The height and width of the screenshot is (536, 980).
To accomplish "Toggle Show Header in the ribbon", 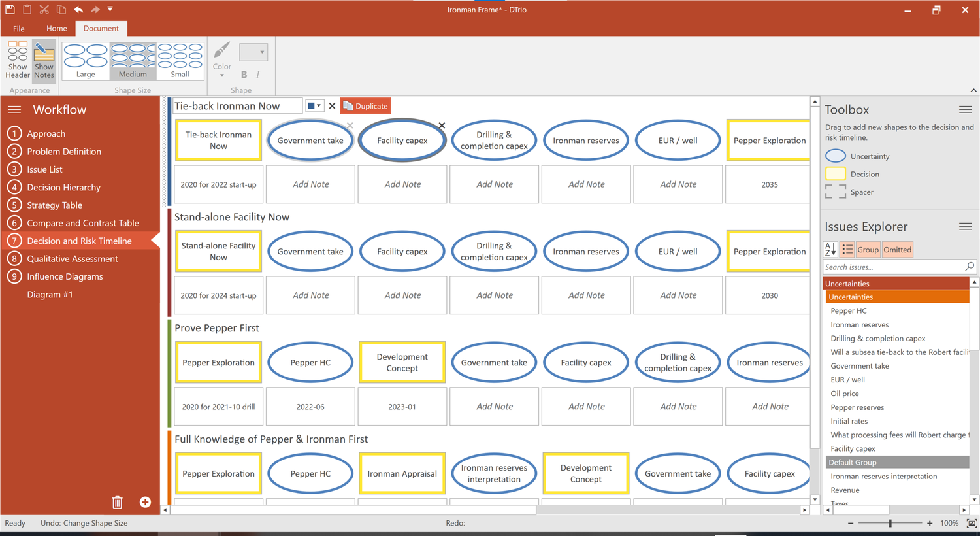I will pyautogui.click(x=18, y=60).
